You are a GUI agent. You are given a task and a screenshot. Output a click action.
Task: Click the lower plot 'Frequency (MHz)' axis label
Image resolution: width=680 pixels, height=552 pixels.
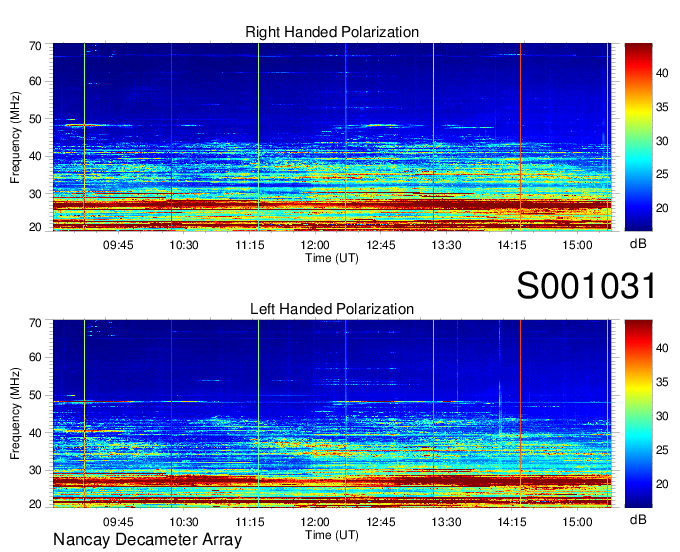tap(15, 414)
